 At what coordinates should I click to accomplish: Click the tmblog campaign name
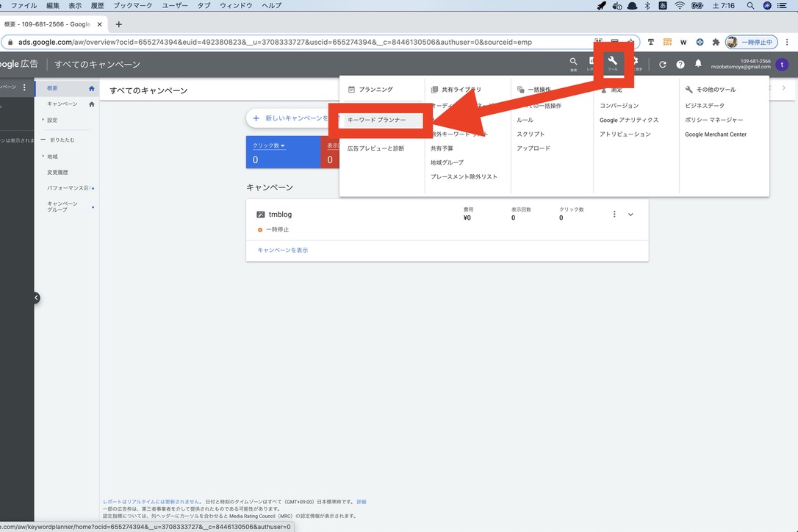[x=280, y=215]
